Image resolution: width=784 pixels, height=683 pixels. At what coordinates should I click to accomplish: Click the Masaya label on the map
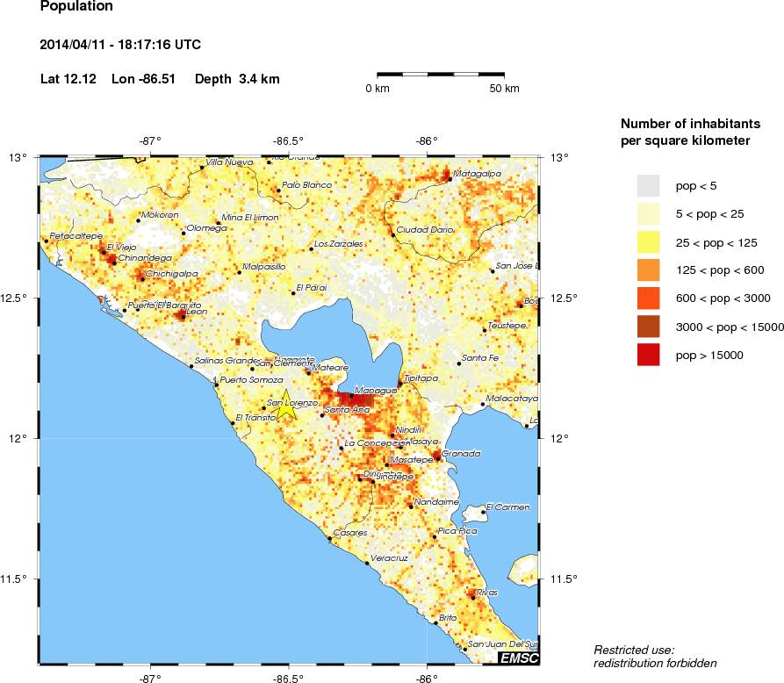point(424,442)
